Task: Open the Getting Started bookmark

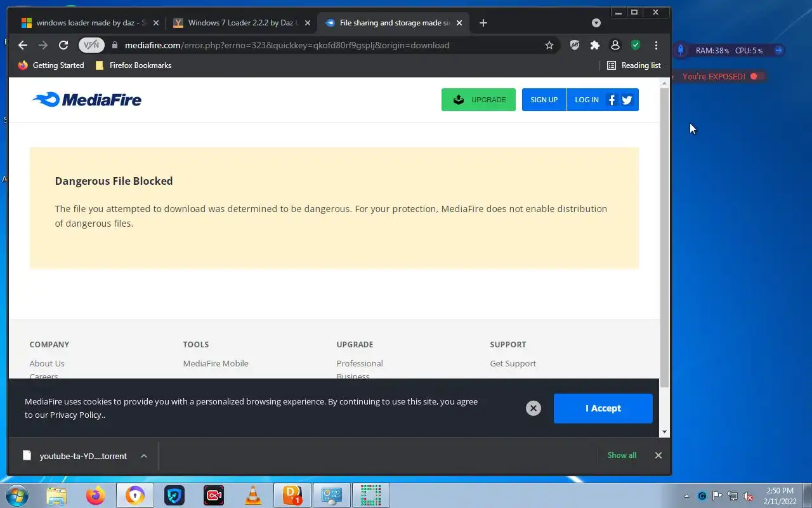Action: [51, 65]
